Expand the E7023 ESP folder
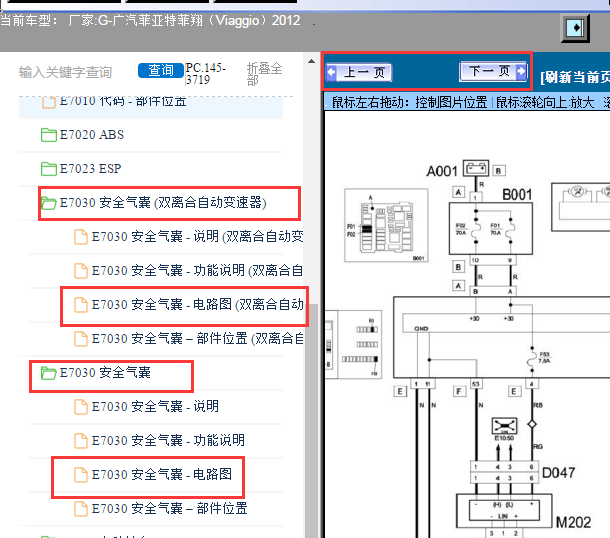The height and width of the screenshot is (538, 610). (81, 168)
